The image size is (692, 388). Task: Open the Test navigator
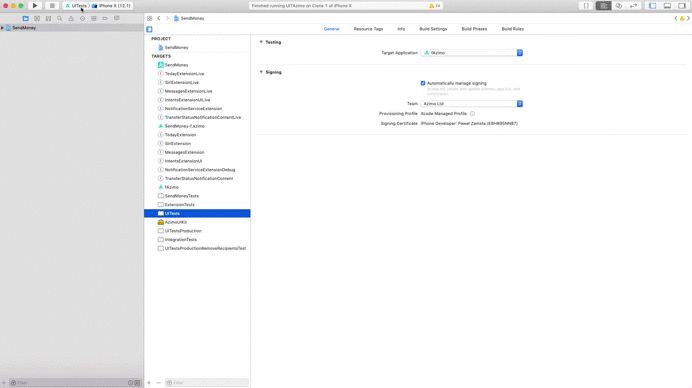pyautogui.click(x=83, y=19)
